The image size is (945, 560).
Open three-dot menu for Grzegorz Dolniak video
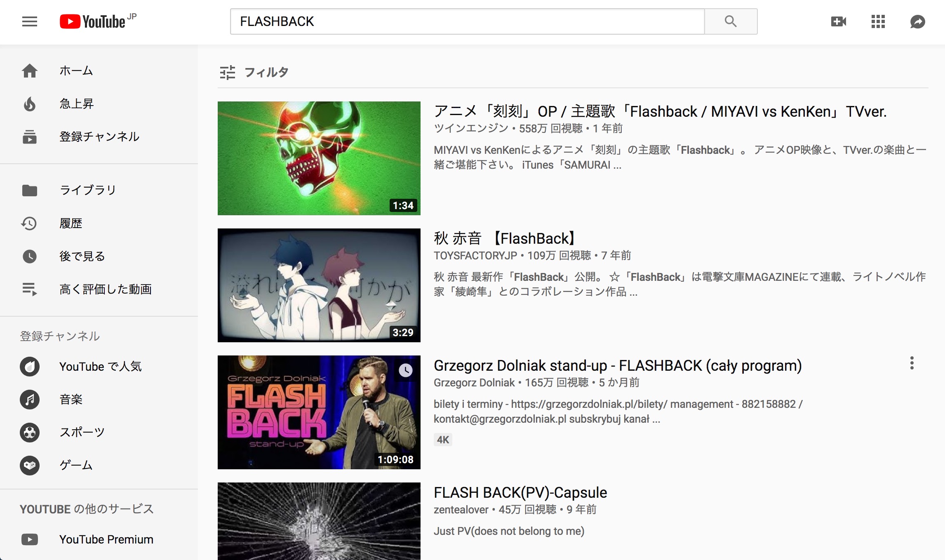point(912,363)
